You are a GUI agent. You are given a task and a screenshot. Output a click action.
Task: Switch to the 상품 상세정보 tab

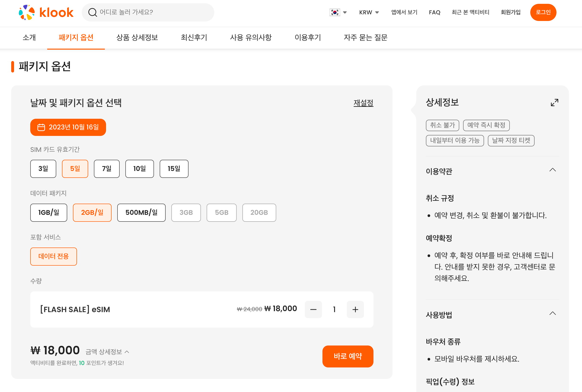137,37
